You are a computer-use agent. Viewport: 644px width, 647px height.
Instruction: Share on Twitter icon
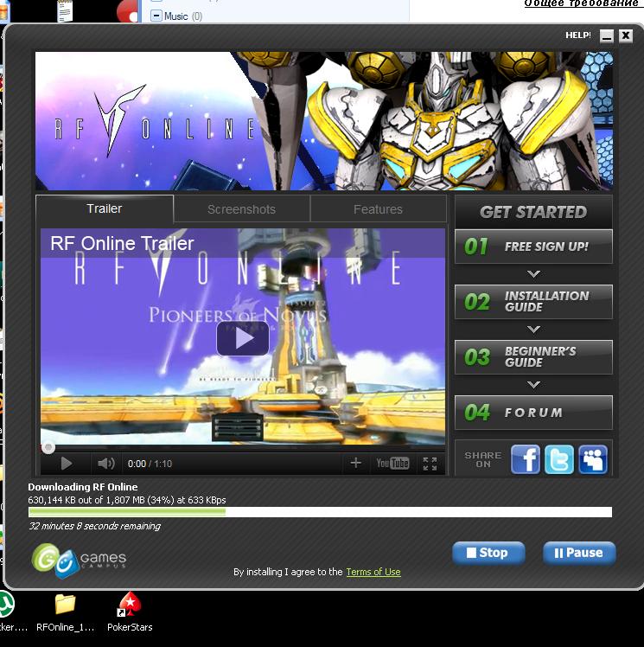[559, 459]
